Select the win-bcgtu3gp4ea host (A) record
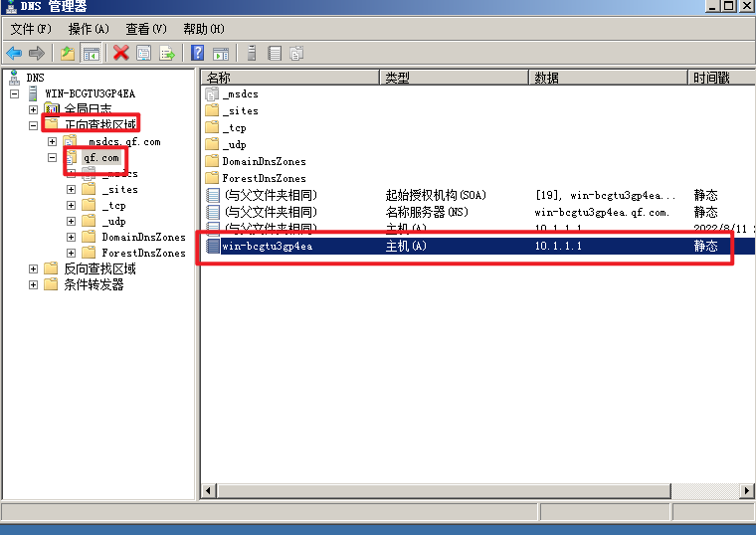This screenshot has width=756, height=535. [477, 246]
